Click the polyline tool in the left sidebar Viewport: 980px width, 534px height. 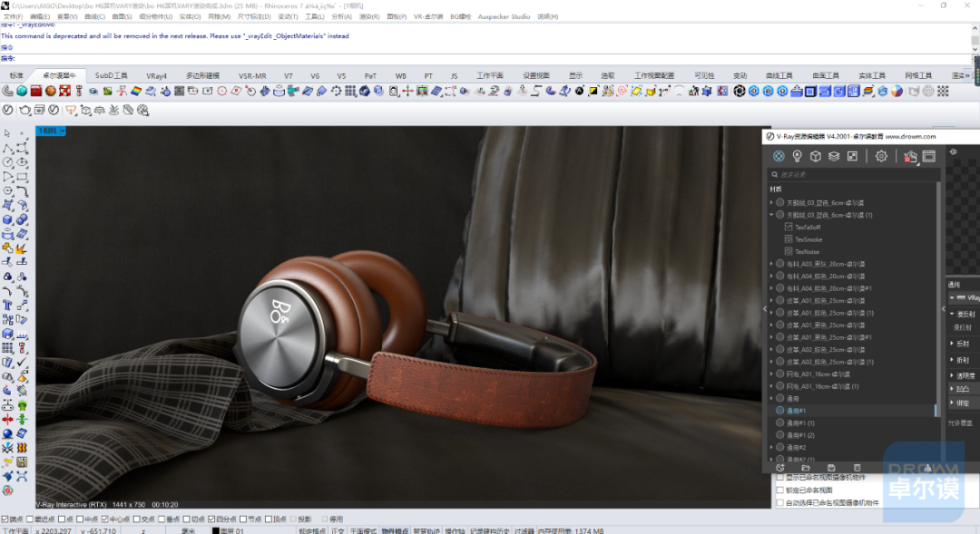(7, 148)
